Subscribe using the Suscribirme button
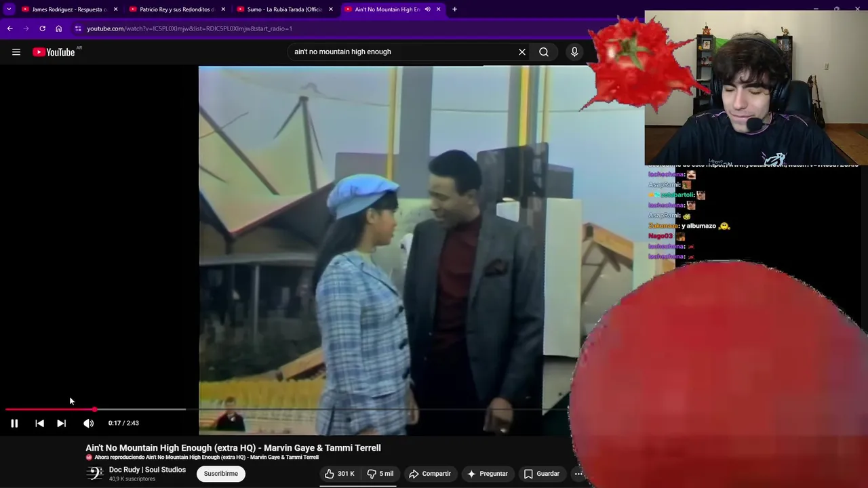This screenshot has width=868, height=488. click(221, 474)
